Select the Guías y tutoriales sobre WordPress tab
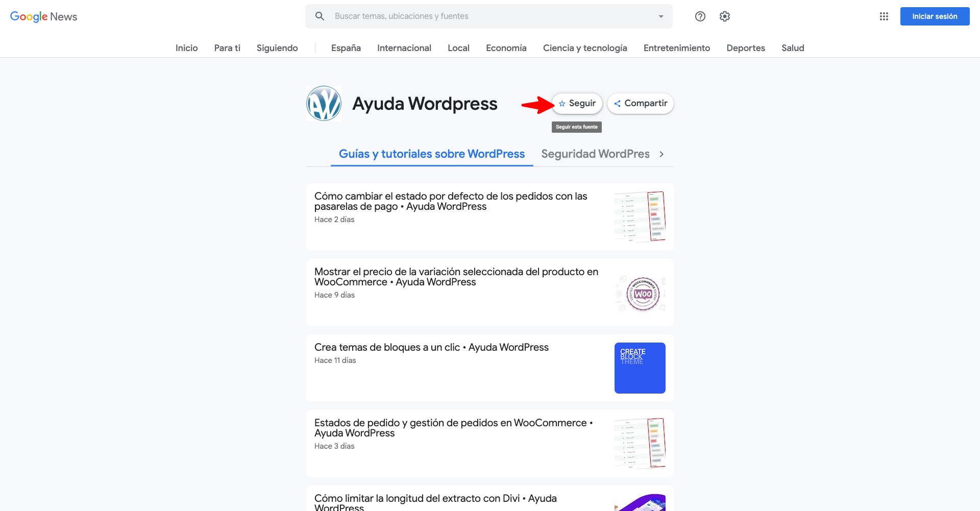Viewport: 980px width, 511px height. click(x=432, y=154)
